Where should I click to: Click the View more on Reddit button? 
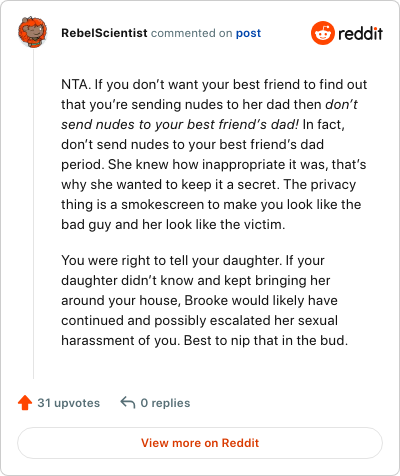pos(200,443)
